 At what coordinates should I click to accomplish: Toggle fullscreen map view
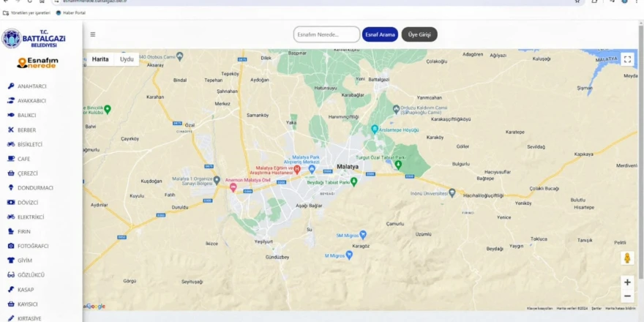click(x=627, y=59)
